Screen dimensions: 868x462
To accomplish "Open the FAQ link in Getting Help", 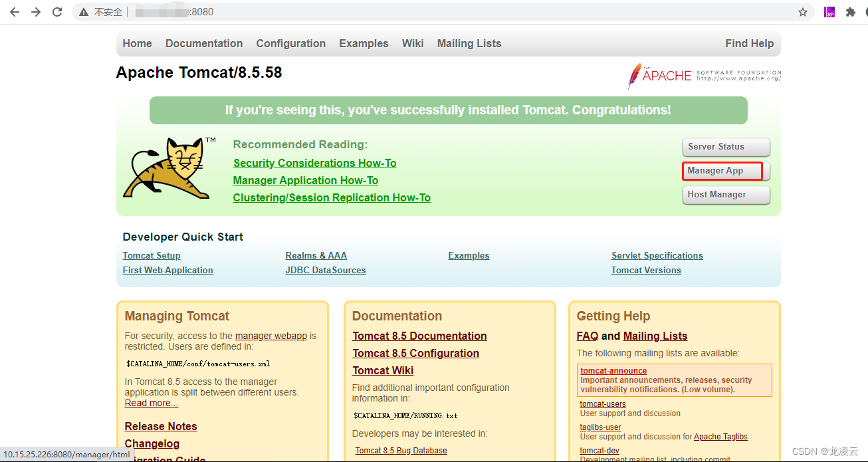I will (x=588, y=336).
